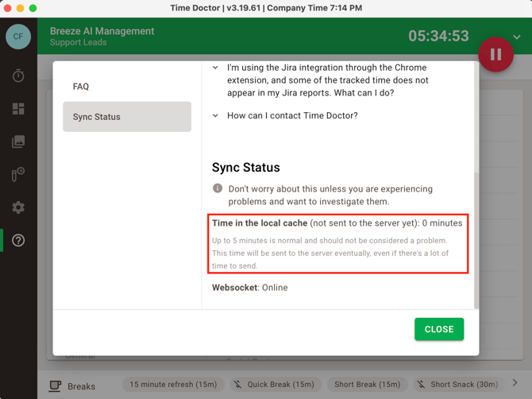Screen dimensions: 532x399
Task: Click the Sync Status heading
Action: click(x=246, y=168)
